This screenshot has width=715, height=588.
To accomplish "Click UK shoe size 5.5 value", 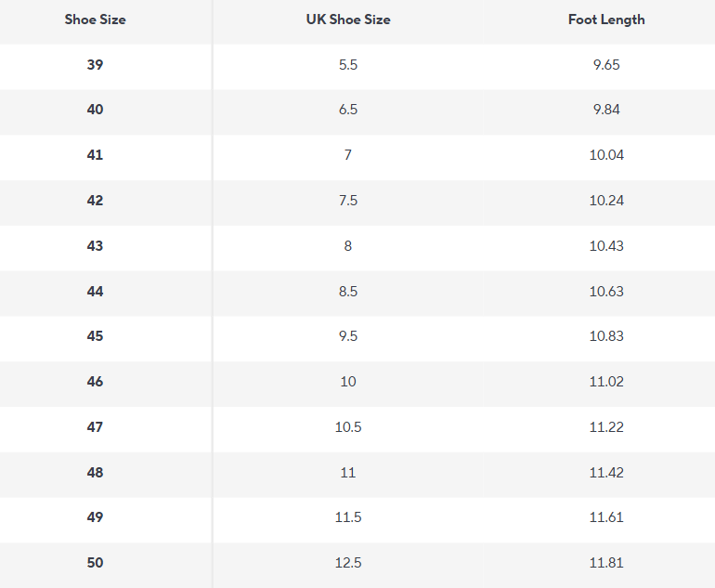I will [348, 65].
